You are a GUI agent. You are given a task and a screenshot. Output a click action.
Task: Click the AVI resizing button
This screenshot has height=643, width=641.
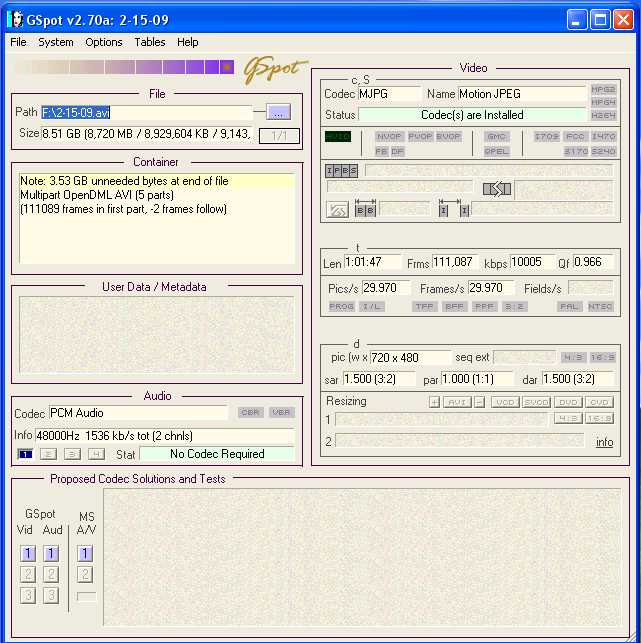tap(457, 402)
